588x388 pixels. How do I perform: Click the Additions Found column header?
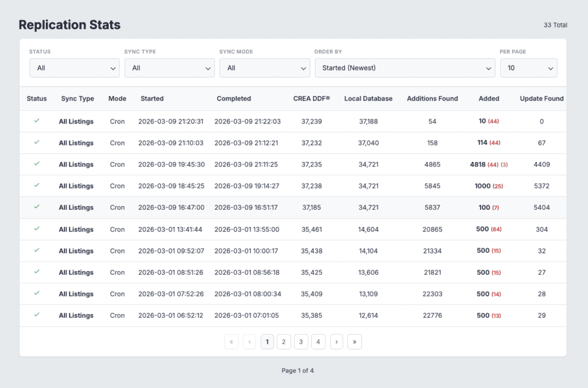pyautogui.click(x=432, y=98)
